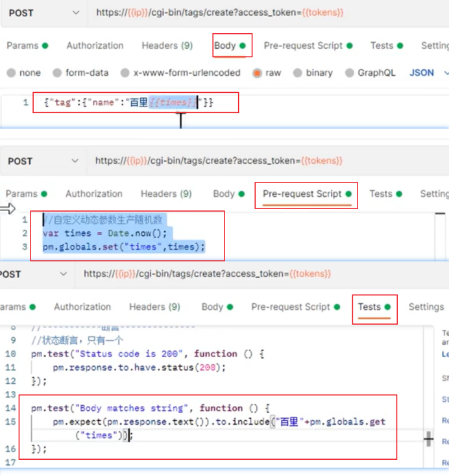The height and width of the screenshot is (476, 449).
Task: Open the Headers (9) tab in the middle request
Action: pos(166,194)
